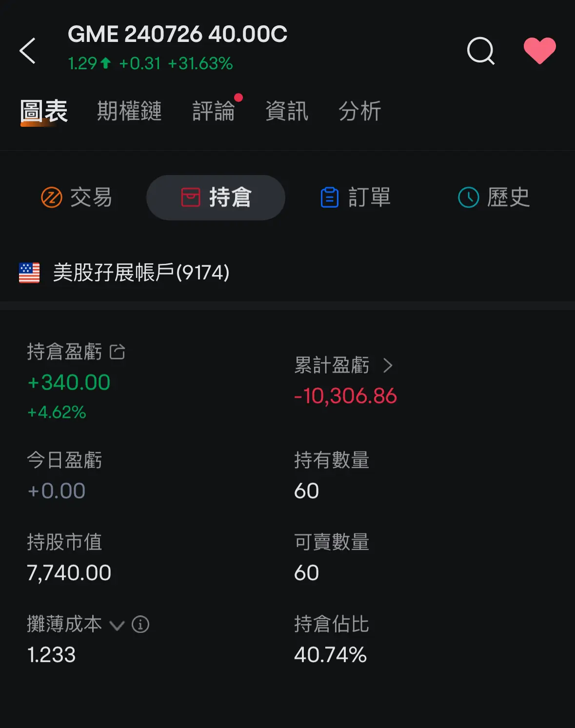Open the 評論 comments tab
The image size is (575, 728).
[x=214, y=111]
